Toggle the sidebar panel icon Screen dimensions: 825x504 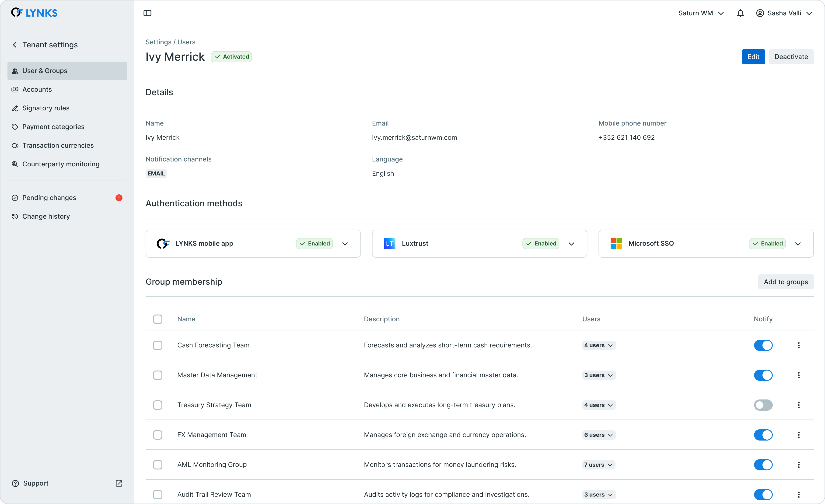point(147,13)
